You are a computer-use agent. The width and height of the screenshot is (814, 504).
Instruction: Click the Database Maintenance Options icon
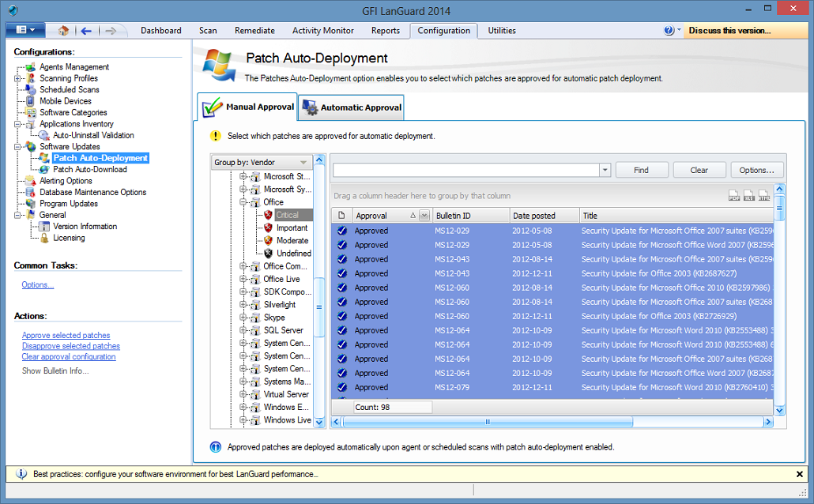pyautogui.click(x=31, y=193)
